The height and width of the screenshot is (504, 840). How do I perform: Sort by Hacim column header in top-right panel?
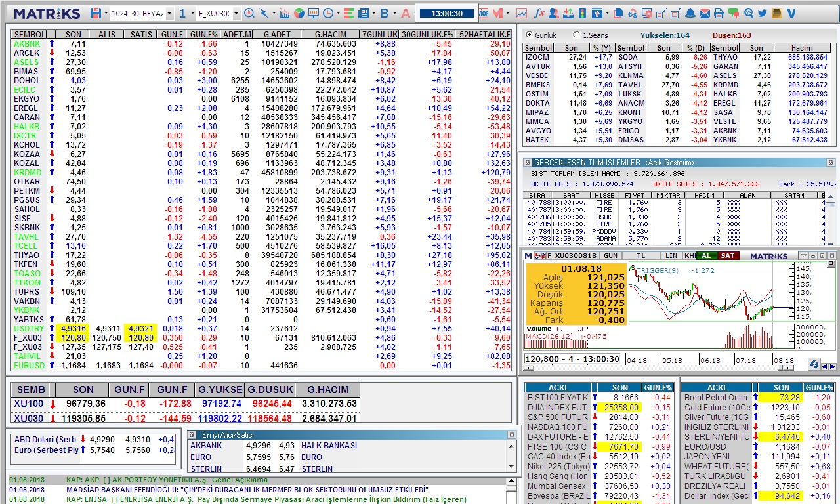point(802,48)
